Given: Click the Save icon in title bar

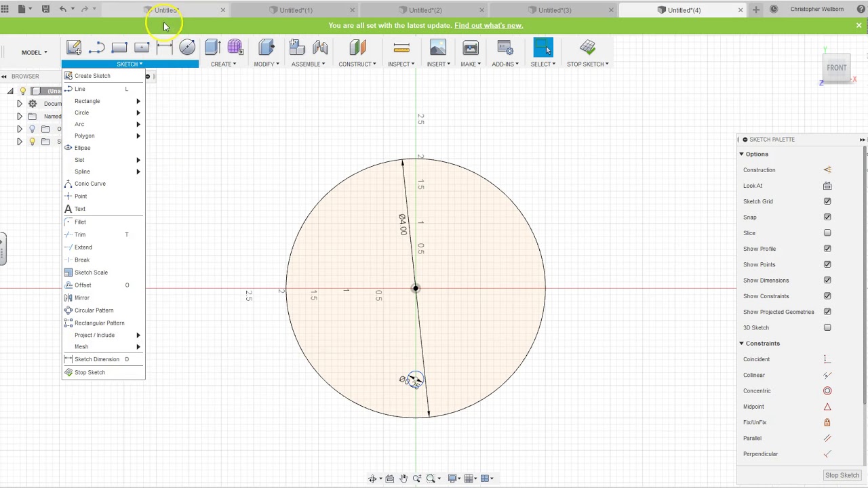Looking at the screenshot, I should 45,9.
